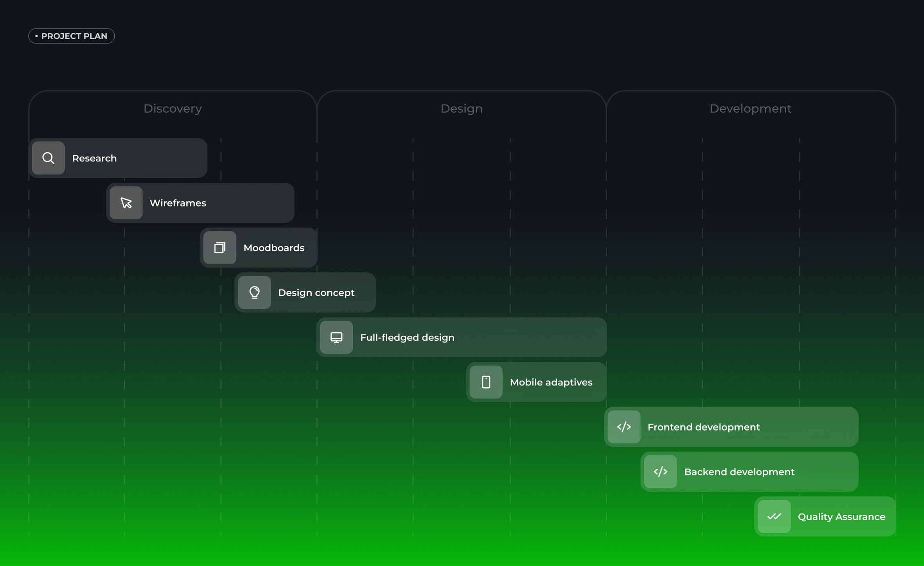Click the Mobile adaptives phone icon

[486, 382]
